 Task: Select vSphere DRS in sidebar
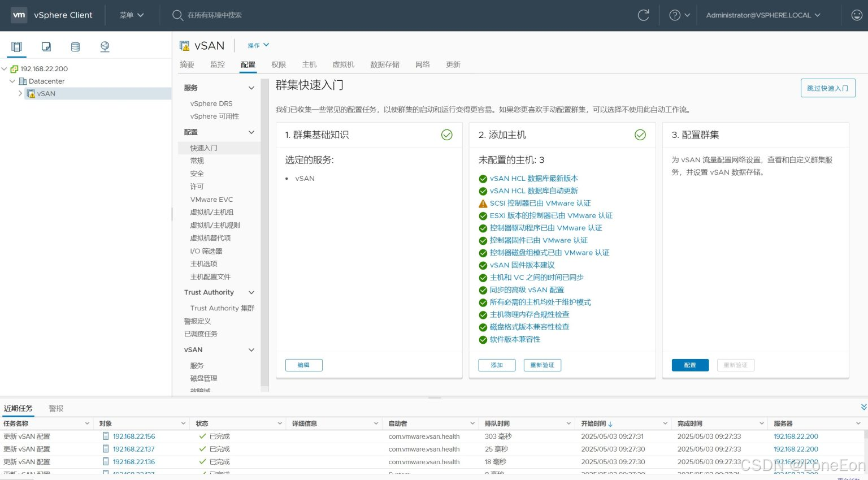click(x=211, y=103)
